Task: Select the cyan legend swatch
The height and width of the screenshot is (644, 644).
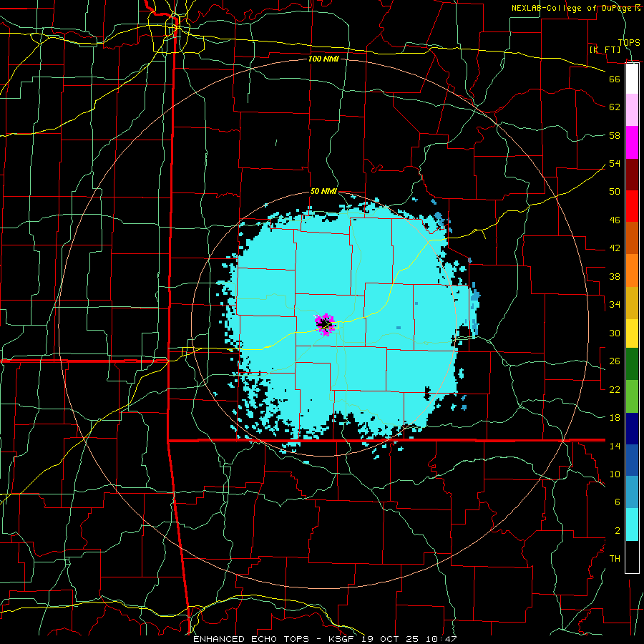Action: click(x=632, y=525)
